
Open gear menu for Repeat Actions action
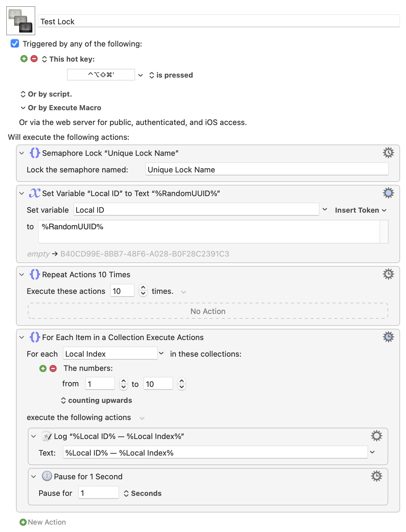[x=388, y=274]
